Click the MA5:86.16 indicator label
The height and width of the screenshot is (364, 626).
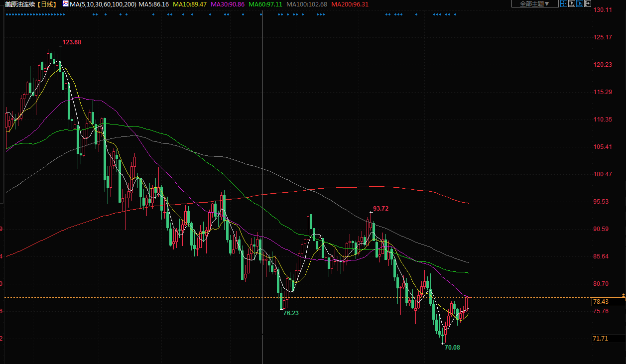153,4
